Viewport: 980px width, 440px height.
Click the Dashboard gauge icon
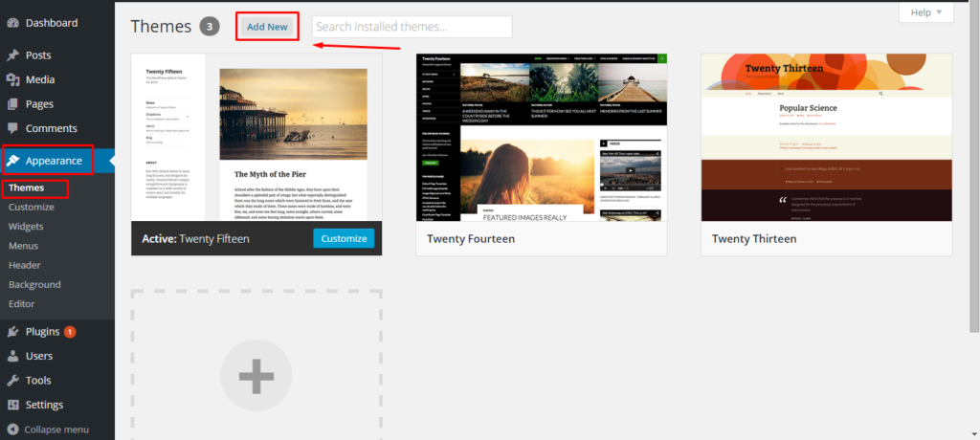click(x=12, y=23)
